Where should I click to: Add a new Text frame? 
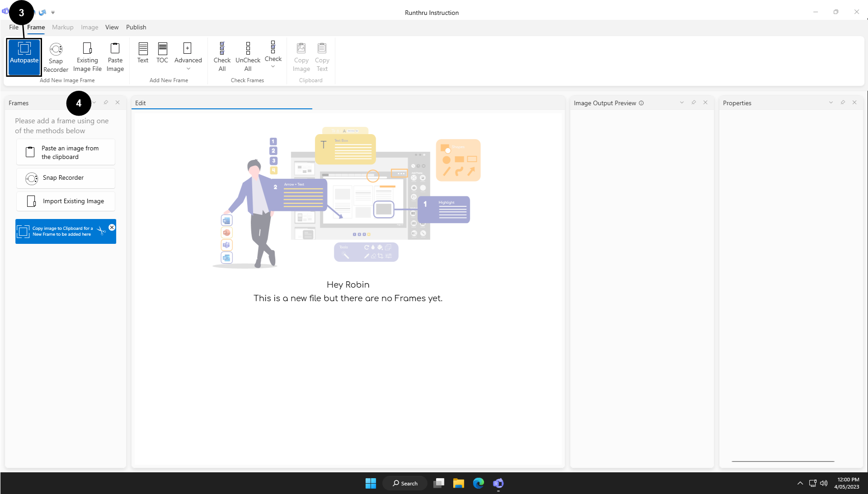tap(143, 53)
